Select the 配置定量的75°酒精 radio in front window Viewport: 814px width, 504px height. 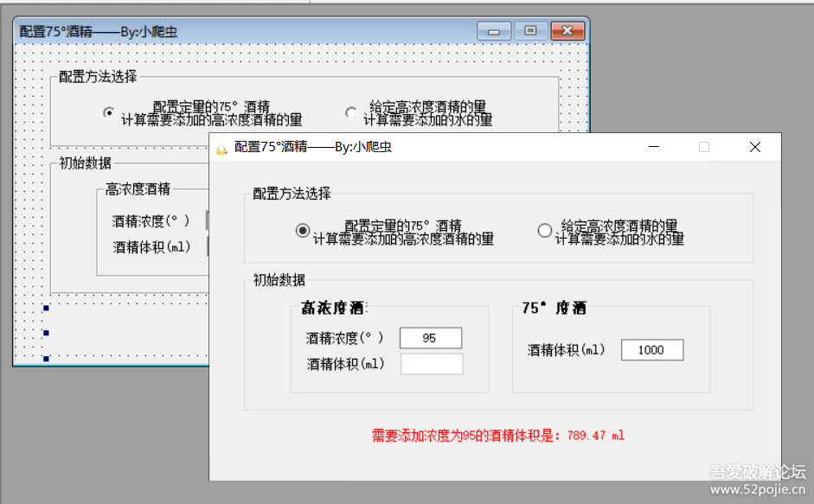pos(303,231)
